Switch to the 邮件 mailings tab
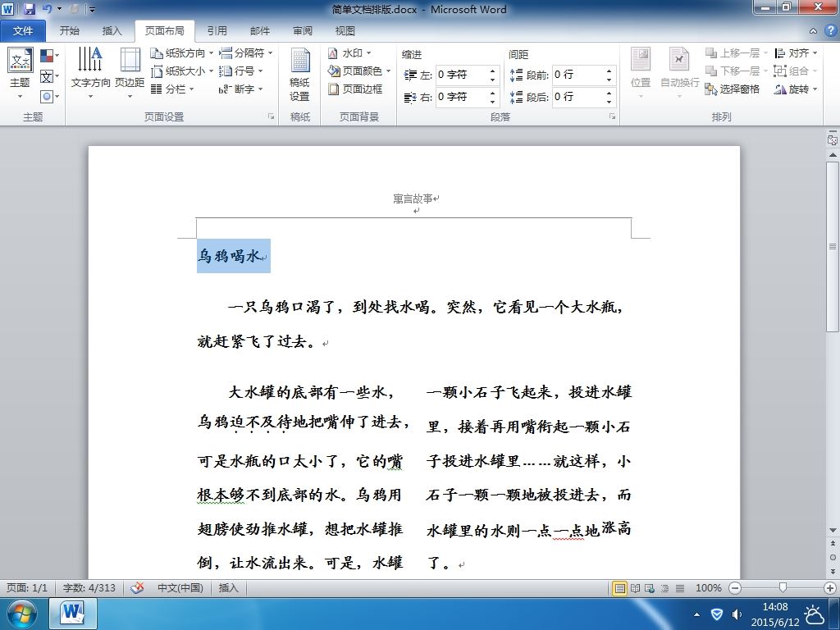This screenshot has width=840, height=630. tap(260, 31)
